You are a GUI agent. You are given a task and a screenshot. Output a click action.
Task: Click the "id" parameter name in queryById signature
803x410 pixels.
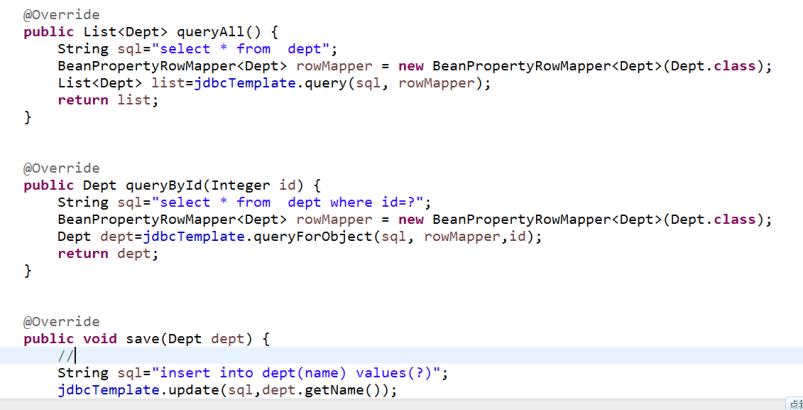287,185
